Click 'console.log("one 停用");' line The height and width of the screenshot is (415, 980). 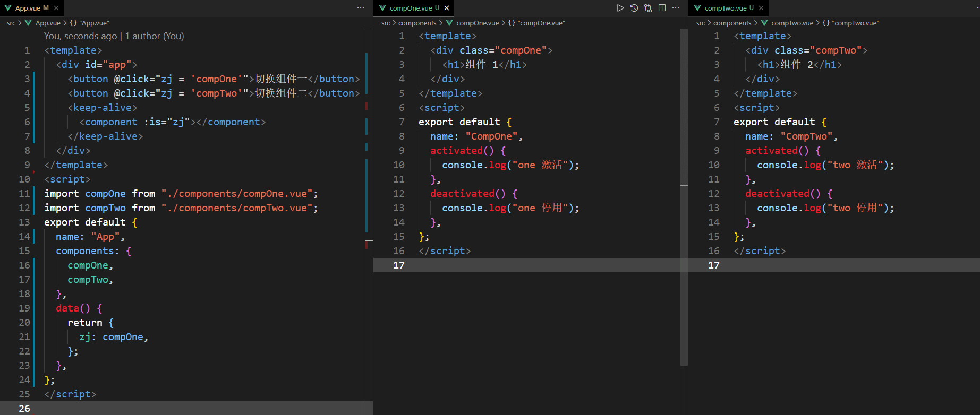(511, 208)
